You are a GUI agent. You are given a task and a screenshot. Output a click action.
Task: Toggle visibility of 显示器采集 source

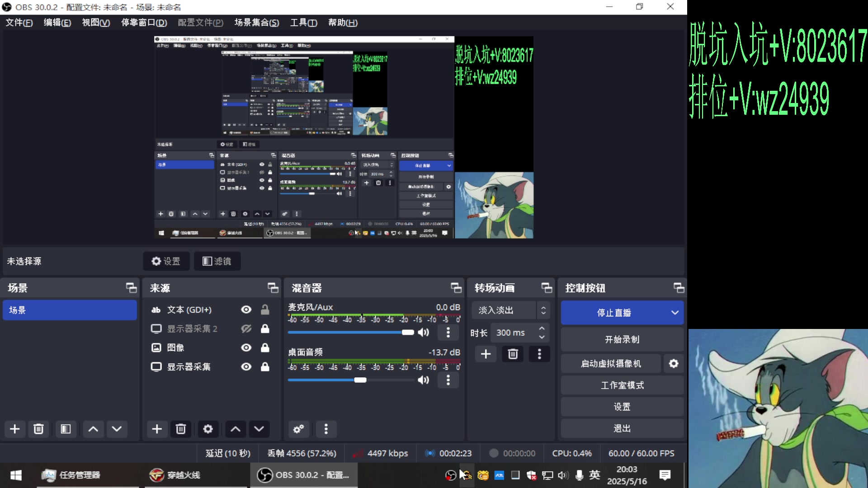tap(246, 366)
